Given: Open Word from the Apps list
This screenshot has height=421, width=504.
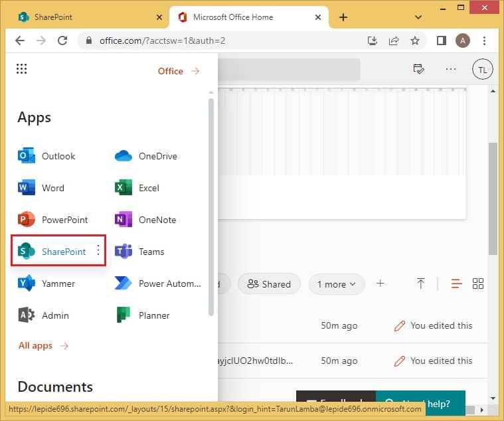Looking at the screenshot, I should coord(41,188).
